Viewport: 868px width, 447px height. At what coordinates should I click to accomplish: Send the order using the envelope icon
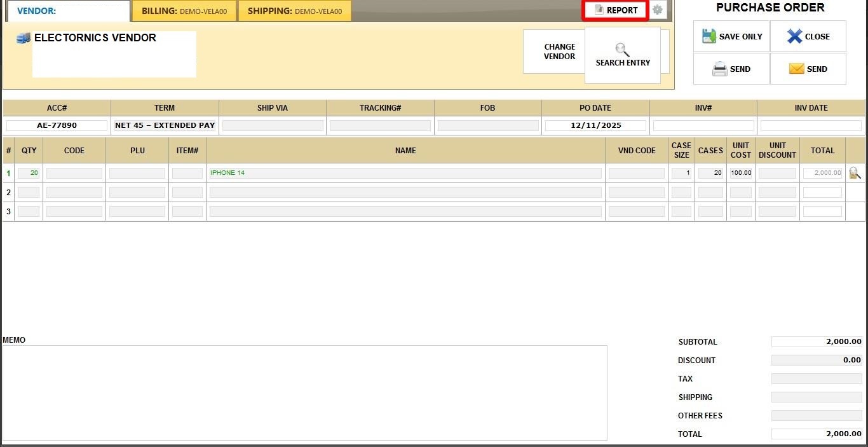tap(796, 69)
